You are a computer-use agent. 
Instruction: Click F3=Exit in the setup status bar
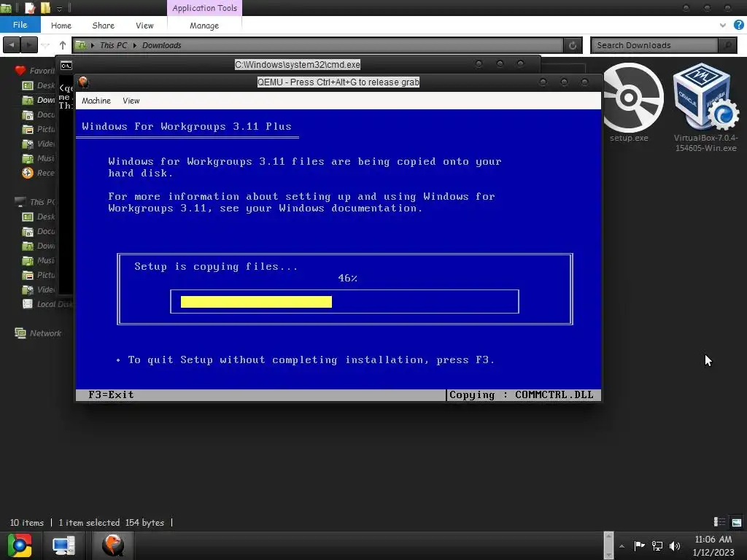click(x=111, y=394)
